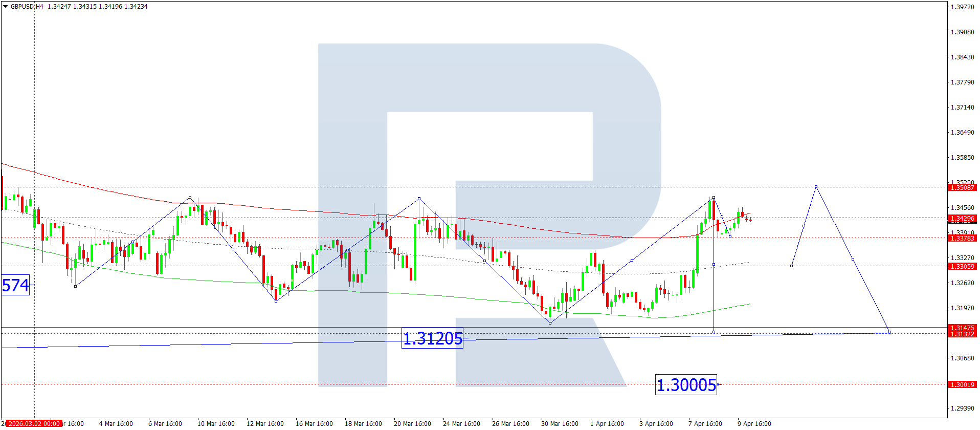Click the partially visible 574 text label
Screen dimensions: 980x430
15,285
